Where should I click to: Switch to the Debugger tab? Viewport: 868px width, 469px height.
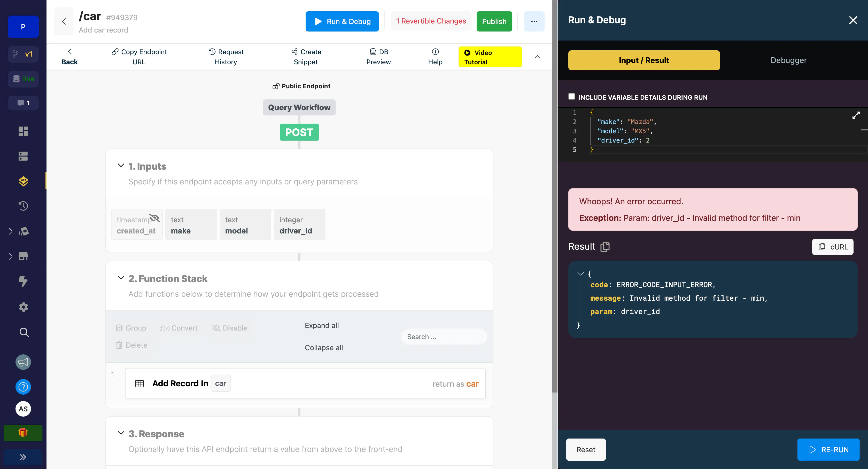[788, 60]
